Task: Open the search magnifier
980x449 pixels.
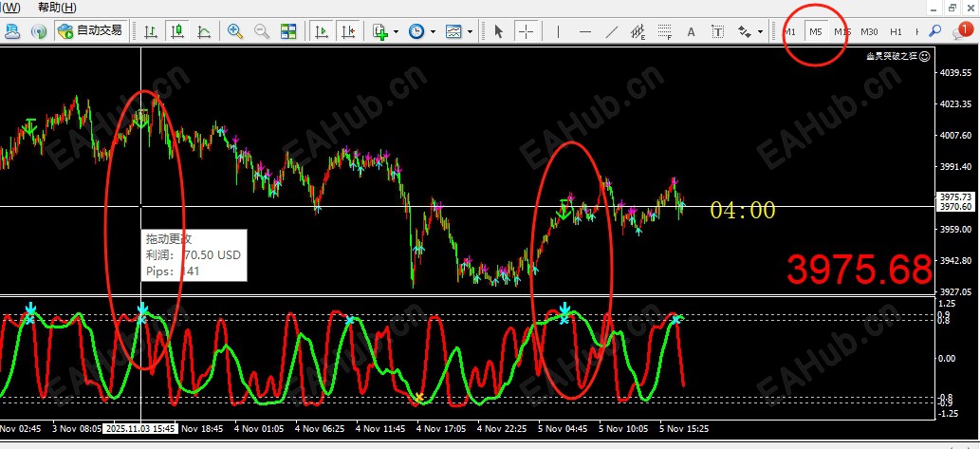Action: point(935,30)
